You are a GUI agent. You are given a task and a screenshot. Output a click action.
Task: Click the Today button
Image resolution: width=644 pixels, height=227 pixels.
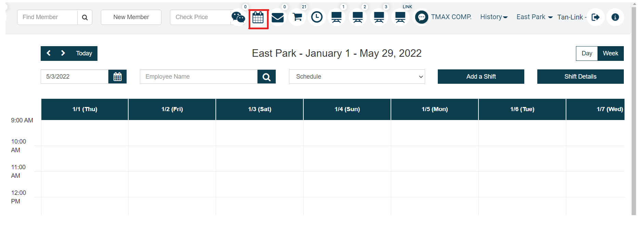point(84,53)
